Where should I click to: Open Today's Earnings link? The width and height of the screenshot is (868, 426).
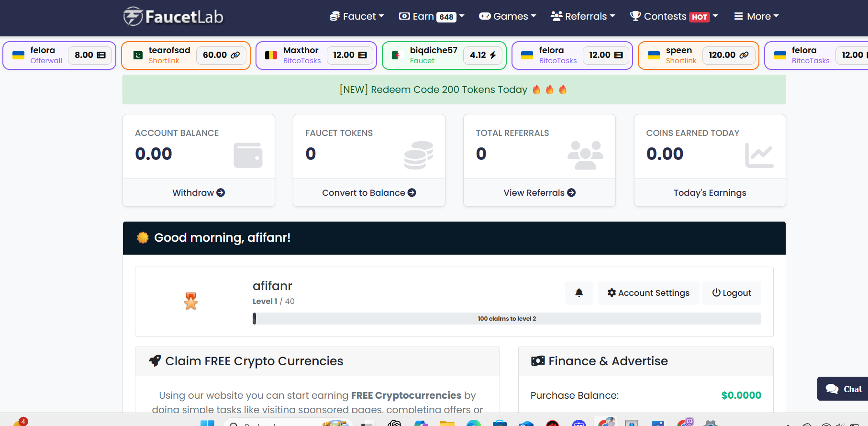click(x=710, y=192)
